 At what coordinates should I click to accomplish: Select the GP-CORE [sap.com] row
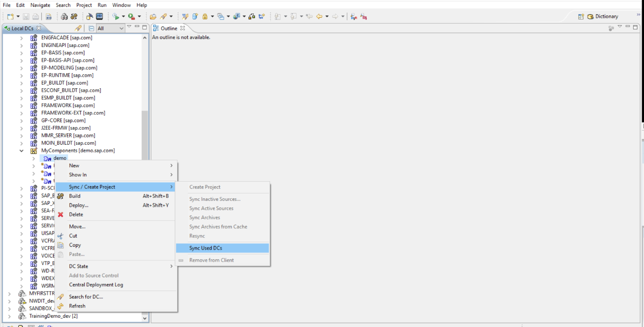(x=63, y=120)
